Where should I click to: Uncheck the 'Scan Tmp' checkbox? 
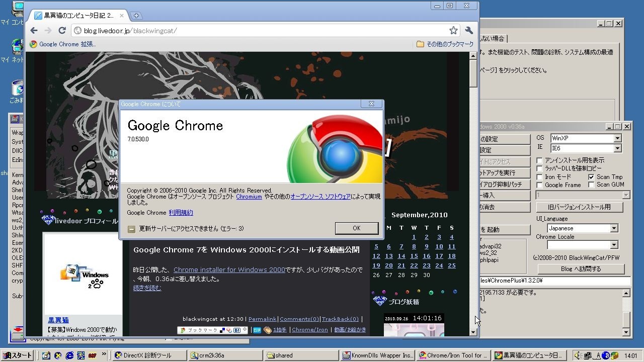click(x=591, y=177)
